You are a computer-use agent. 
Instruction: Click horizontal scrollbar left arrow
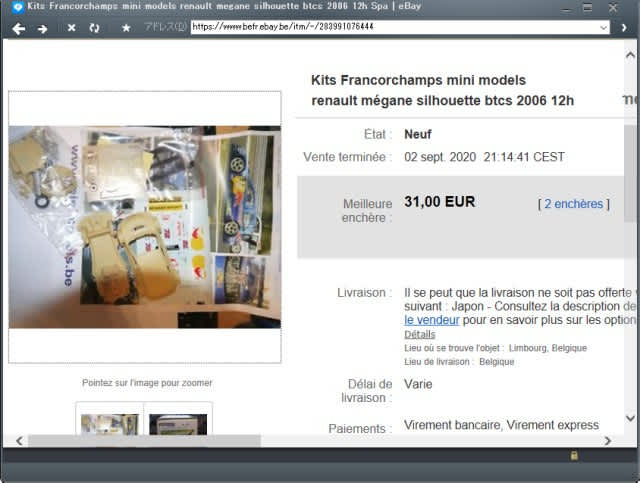[19, 441]
